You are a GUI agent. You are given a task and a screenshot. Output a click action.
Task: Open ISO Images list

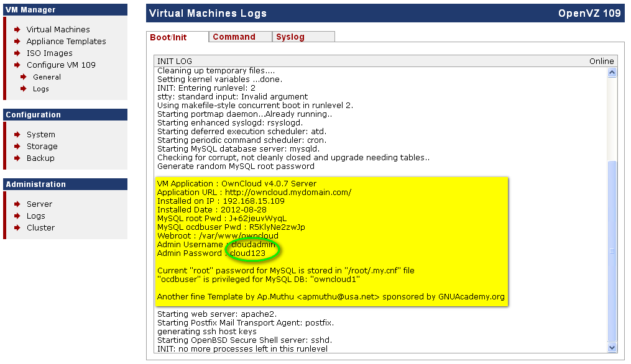(50, 53)
